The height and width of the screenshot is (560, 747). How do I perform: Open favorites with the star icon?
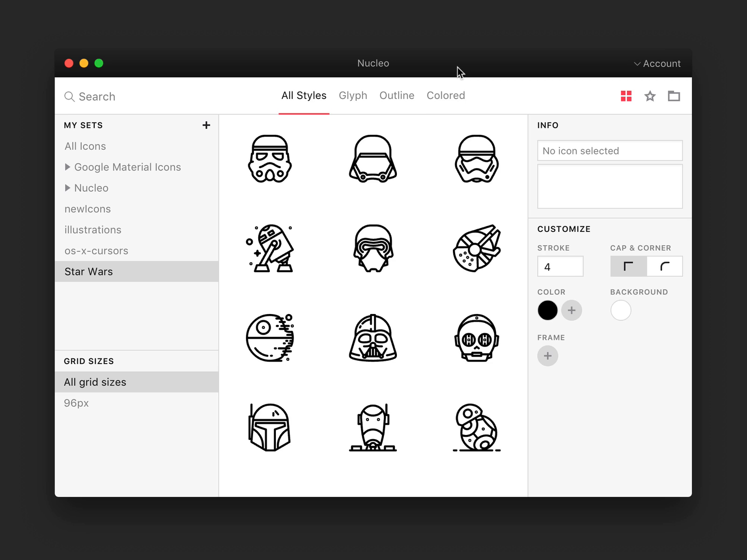point(650,96)
